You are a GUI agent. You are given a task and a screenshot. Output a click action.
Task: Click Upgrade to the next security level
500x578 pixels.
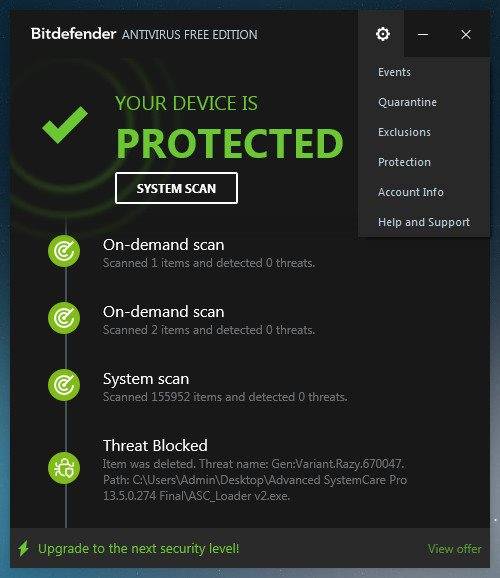pos(139,549)
